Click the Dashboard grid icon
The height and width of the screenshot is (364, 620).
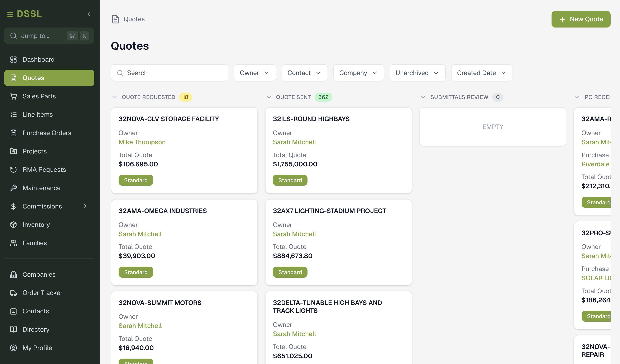coord(14,59)
